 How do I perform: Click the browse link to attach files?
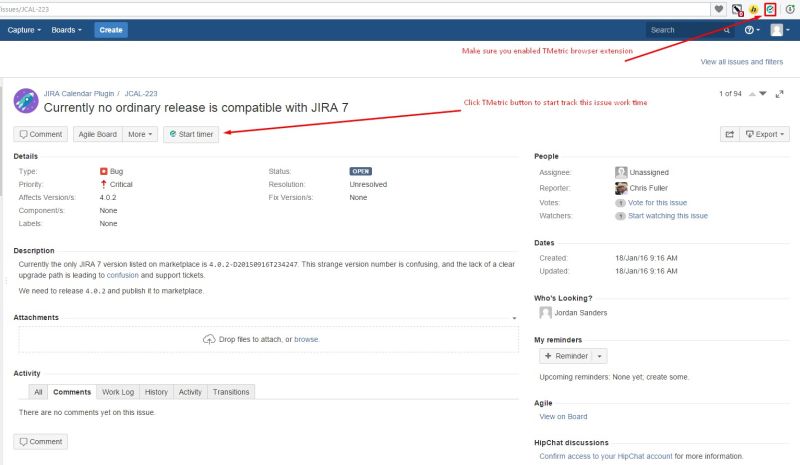[306, 339]
